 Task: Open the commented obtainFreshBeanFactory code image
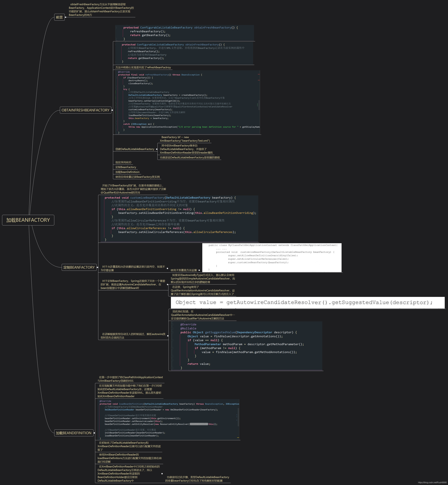pos(184,53)
